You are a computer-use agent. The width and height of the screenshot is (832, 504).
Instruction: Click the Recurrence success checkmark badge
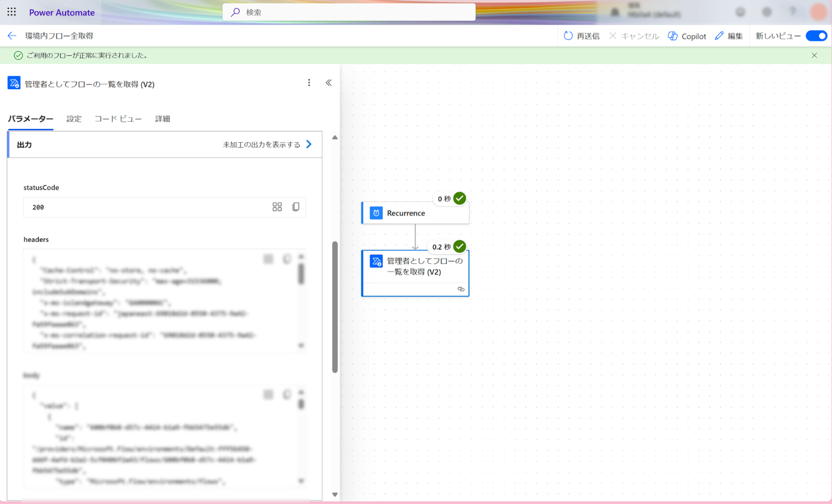point(459,199)
